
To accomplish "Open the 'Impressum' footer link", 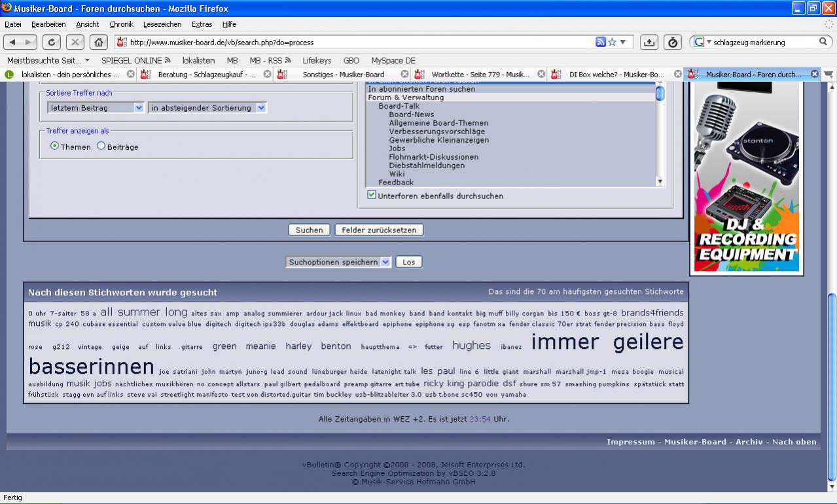I will click(x=630, y=442).
